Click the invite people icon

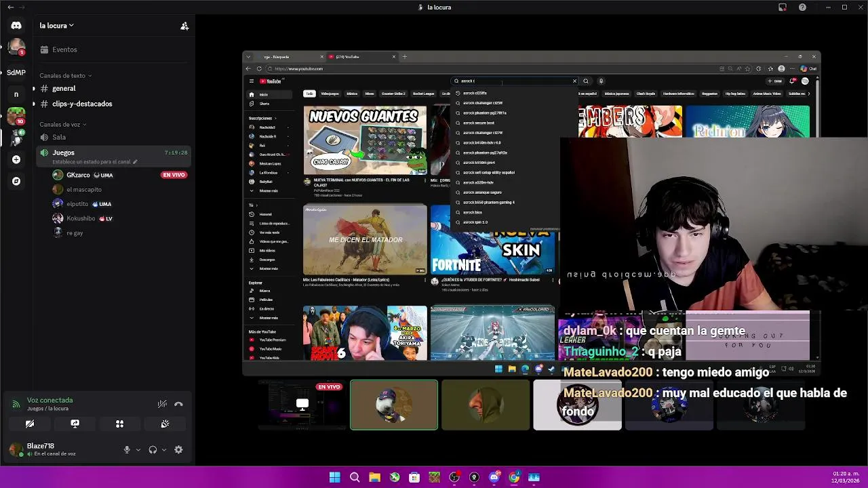[184, 26]
